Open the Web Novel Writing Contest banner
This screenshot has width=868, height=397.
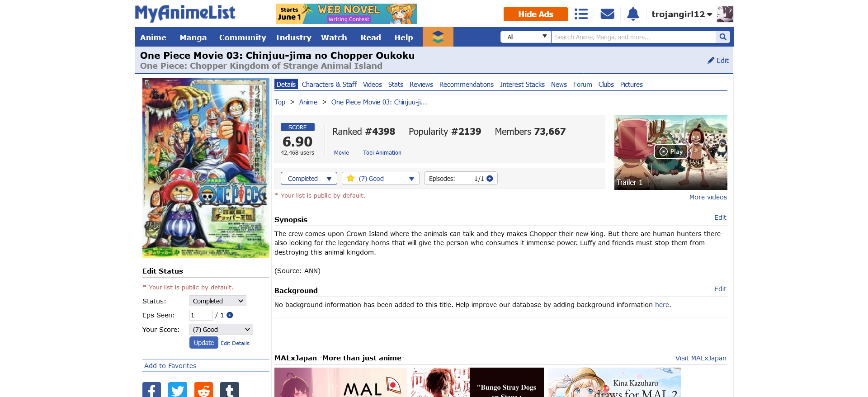click(x=346, y=14)
